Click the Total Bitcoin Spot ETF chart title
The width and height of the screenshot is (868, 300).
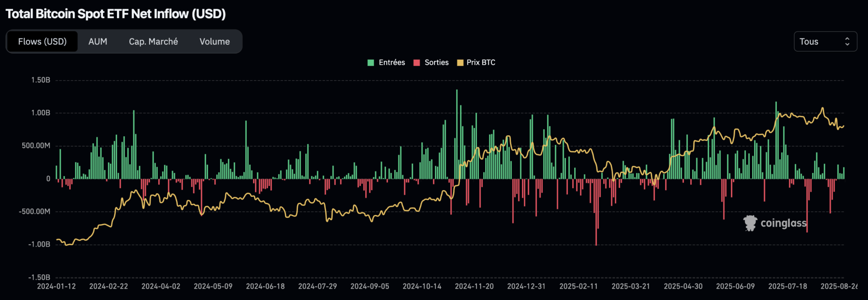[116, 14]
